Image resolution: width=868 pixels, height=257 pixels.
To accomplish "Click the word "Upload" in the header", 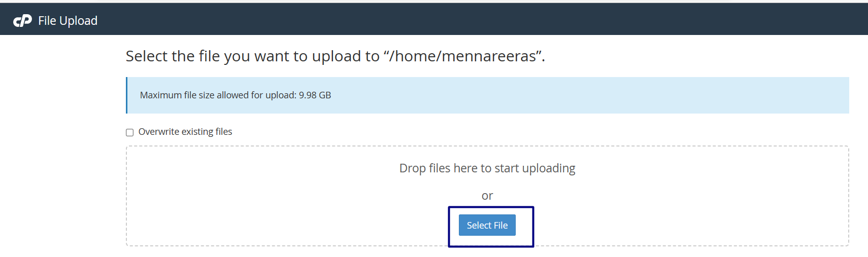I will [x=78, y=21].
